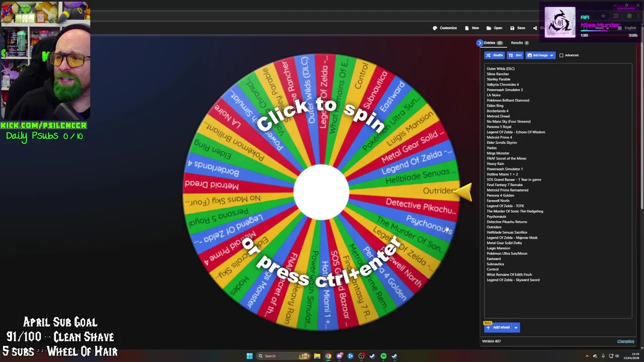Click the 'Stanley Parable' entry line
644x362 pixels.
pos(499,79)
